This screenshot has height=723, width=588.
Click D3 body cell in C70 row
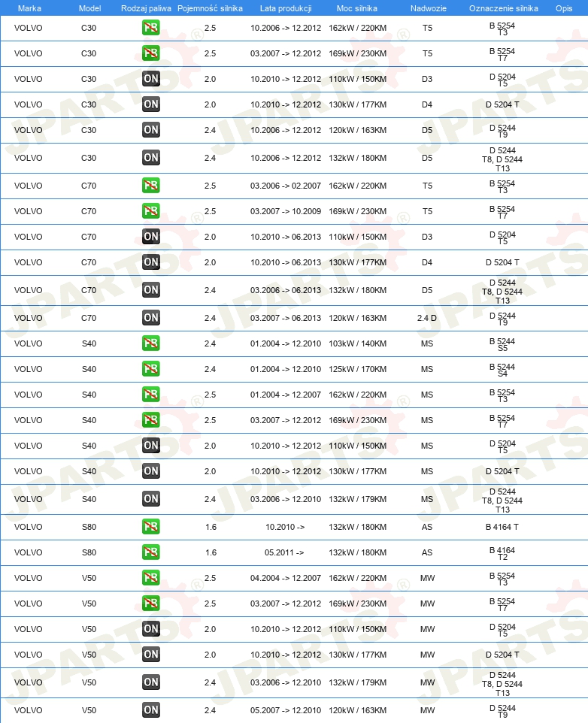coord(427,237)
